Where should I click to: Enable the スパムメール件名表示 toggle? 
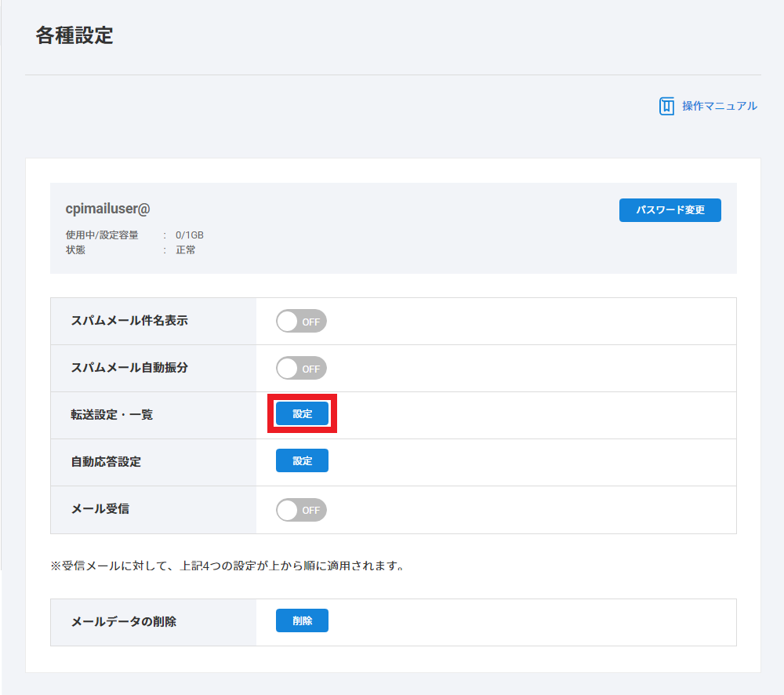[x=301, y=321]
